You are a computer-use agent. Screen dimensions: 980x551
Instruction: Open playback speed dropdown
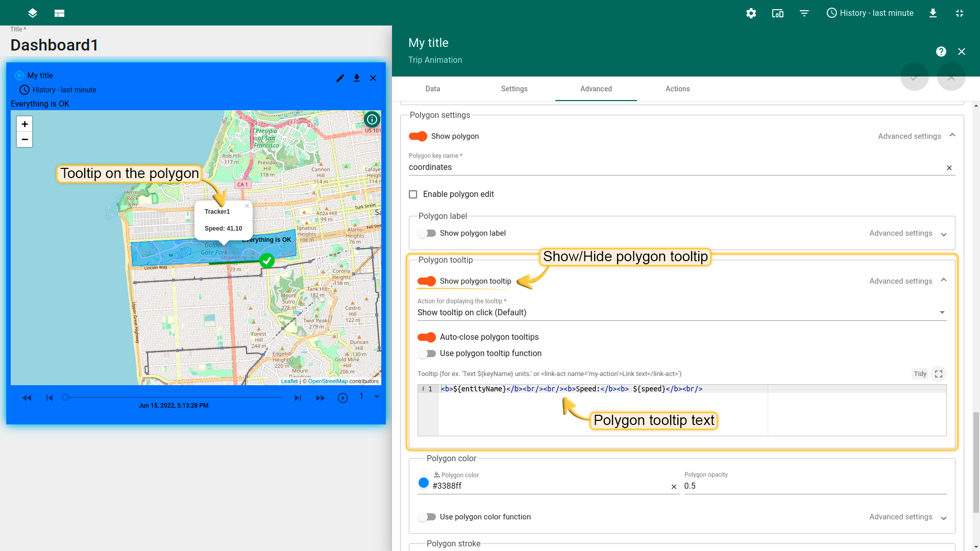(369, 396)
